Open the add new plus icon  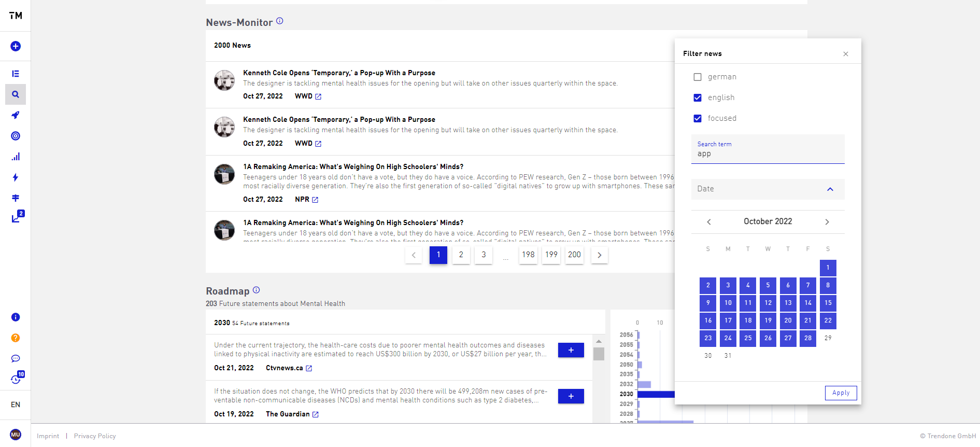(x=16, y=46)
